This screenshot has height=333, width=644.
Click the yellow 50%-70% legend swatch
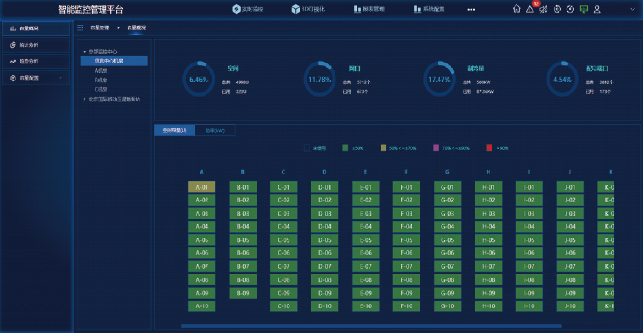[384, 148]
